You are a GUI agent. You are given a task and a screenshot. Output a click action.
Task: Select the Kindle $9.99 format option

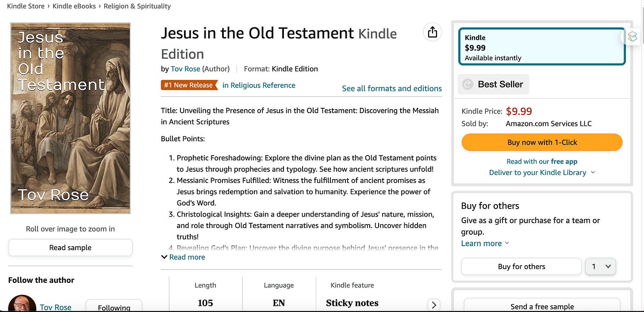pos(542,47)
